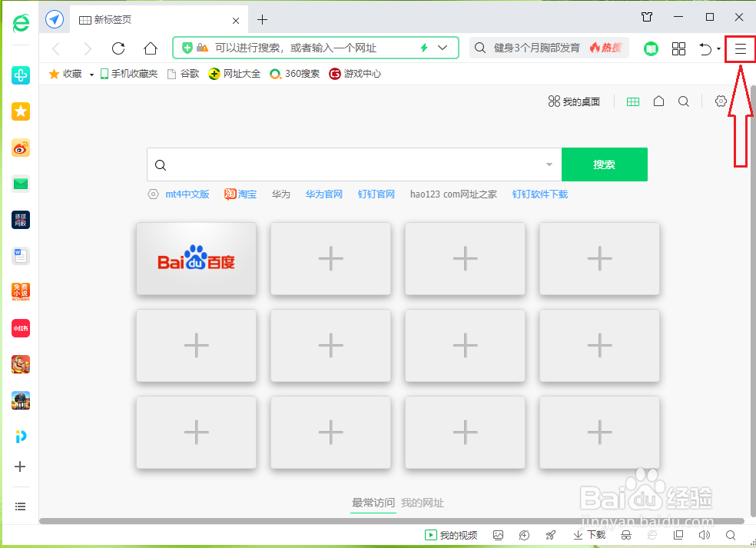Open Weibo from the left sidebar

(x=20, y=148)
